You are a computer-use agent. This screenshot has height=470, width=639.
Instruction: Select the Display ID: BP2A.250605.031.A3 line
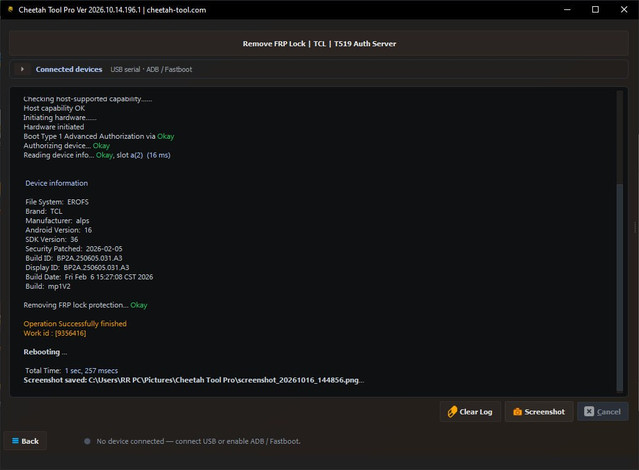77,267
